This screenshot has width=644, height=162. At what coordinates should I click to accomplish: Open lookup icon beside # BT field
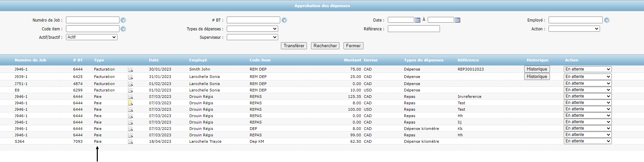click(x=284, y=20)
